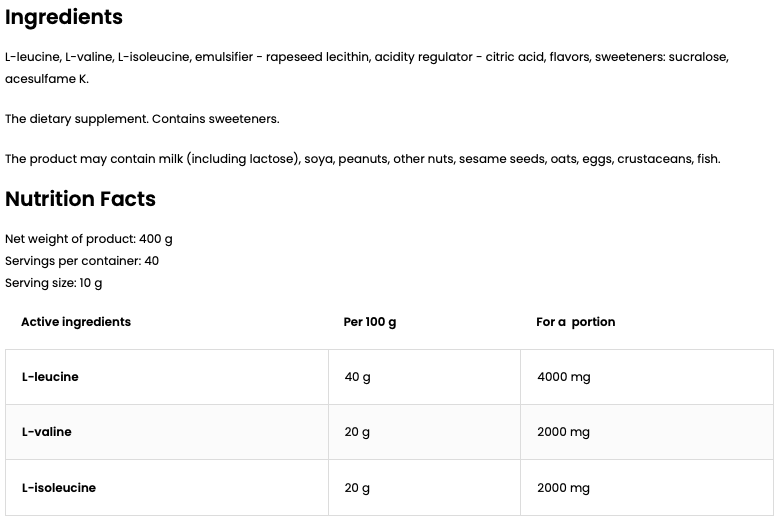
Task: Click the '4000 mg' portion cell
Action: tap(564, 377)
